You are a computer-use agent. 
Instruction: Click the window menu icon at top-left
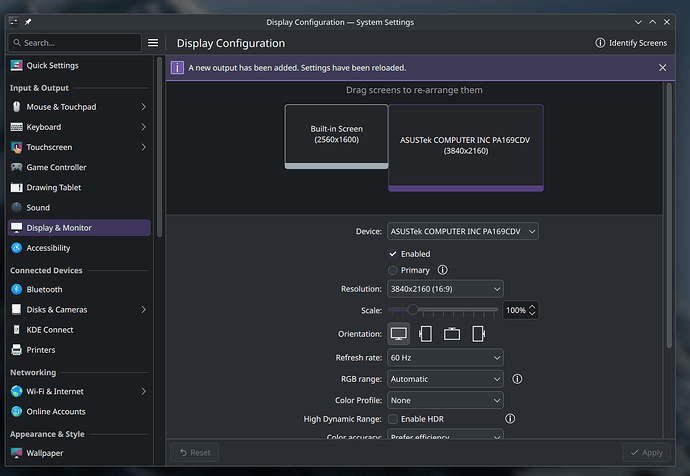tap(14, 22)
